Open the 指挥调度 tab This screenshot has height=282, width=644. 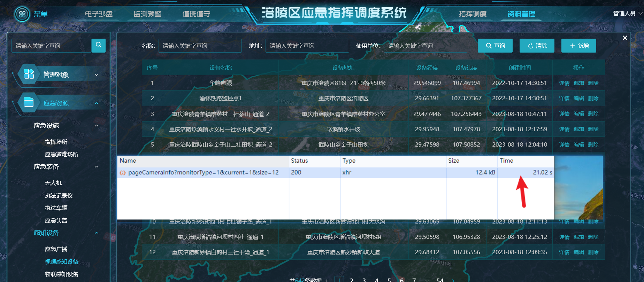pyautogui.click(x=473, y=14)
